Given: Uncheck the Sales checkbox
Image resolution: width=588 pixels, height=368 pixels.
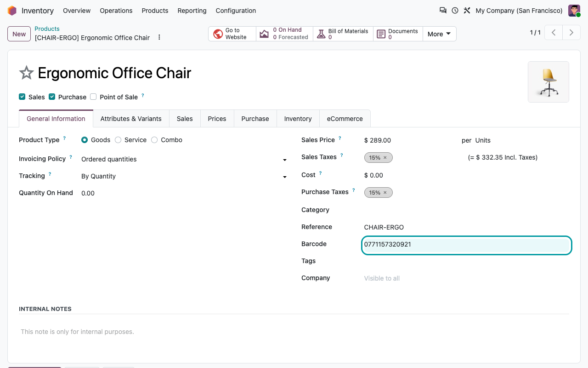Looking at the screenshot, I should (x=22, y=97).
